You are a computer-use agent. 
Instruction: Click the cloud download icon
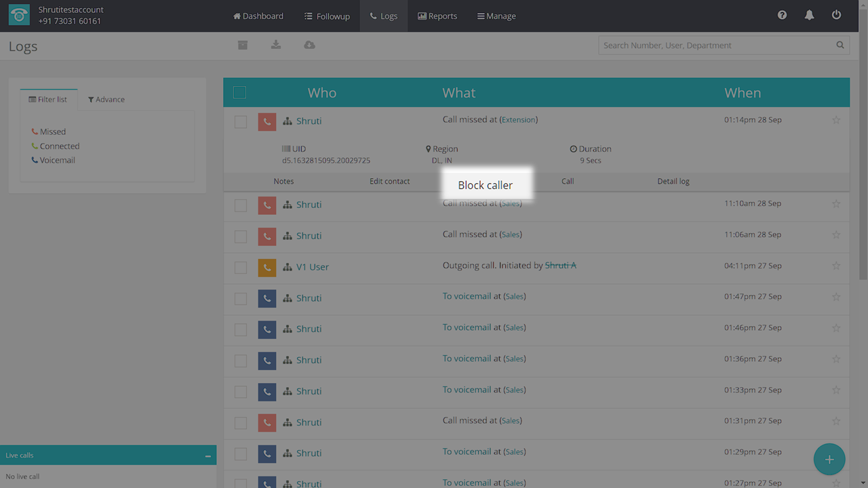[309, 45]
